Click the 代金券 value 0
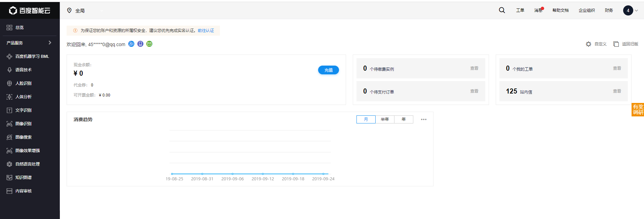 [x=92, y=85]
